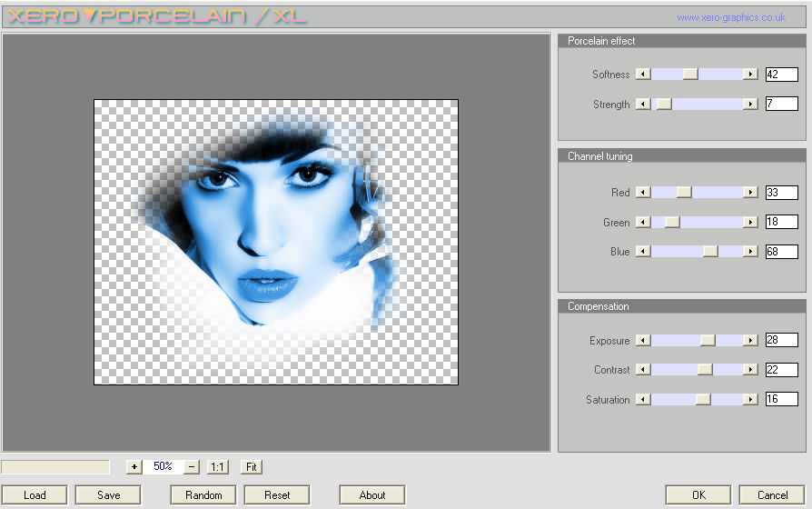Screen dimensions: 812x509
Task: Click the Blue value field showing 68
Action: click(x=782, y=252)
